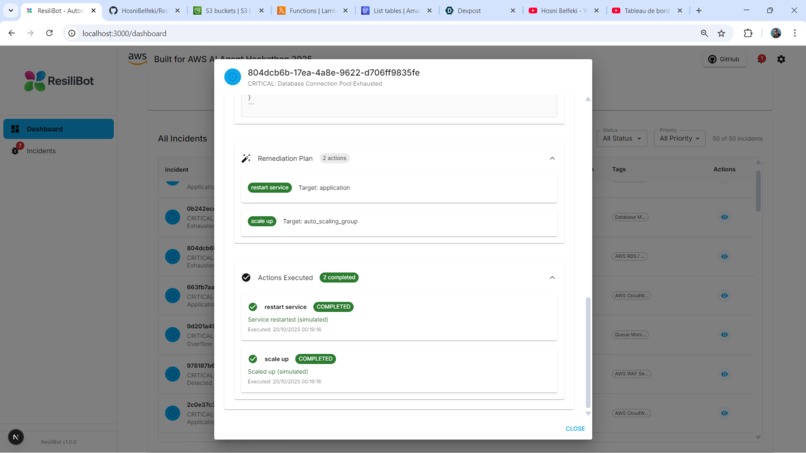Close the Devpost browser tab
806x453 pixels.
pyautogui.click(x=512, y=10)
